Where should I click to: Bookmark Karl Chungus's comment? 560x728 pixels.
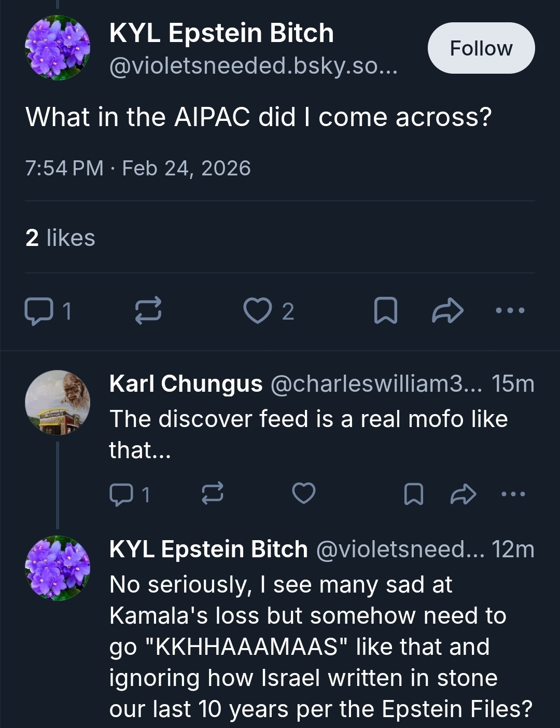[413, 494]
